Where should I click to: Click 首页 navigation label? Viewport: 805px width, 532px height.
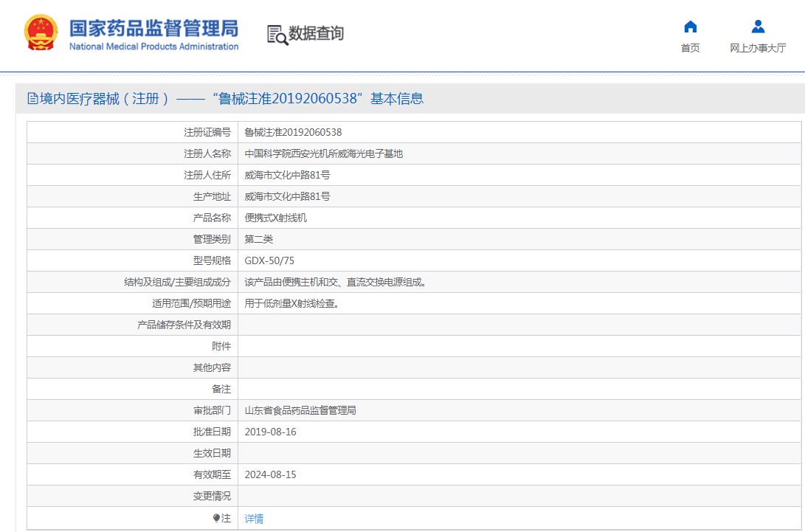pos(691,48)
